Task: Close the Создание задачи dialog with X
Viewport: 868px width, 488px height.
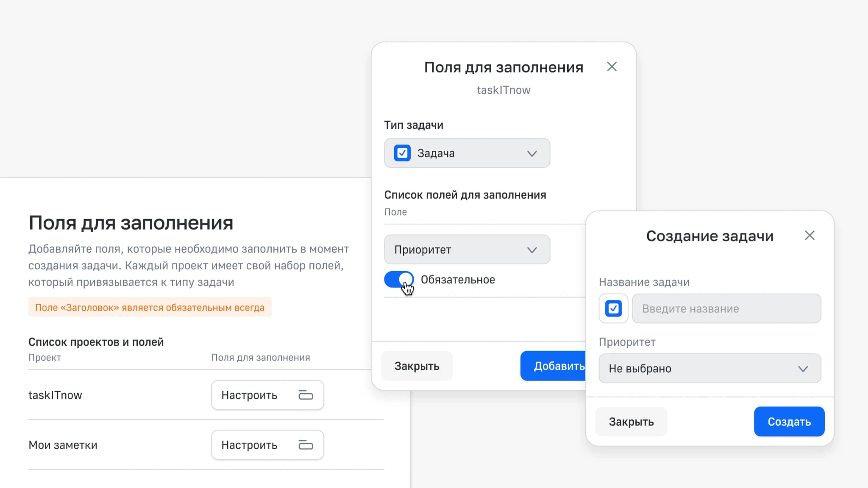Action: pyautogui.click(x=810, y=236)
